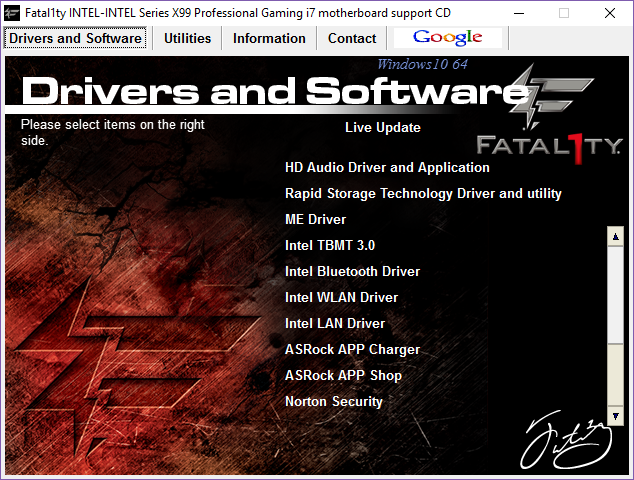Open ASRock APP Charger entry
The image size is (634, 480).
coord(352,349)
